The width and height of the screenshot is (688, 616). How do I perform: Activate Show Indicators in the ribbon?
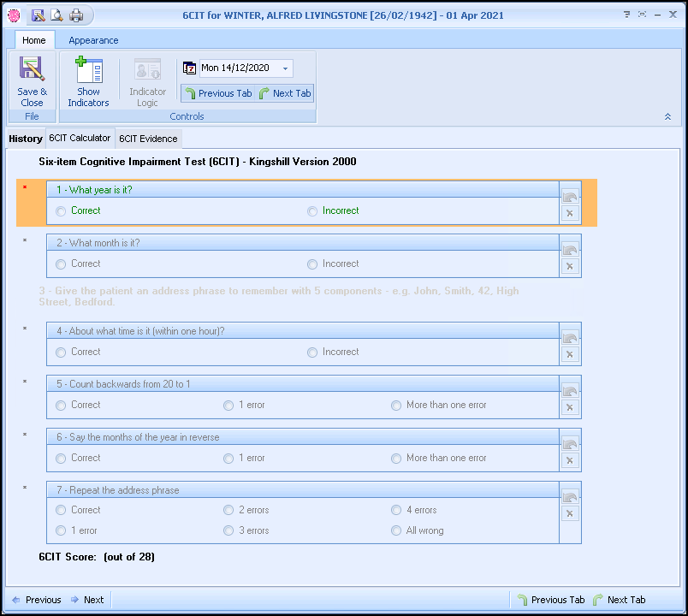tap(88, 80)
